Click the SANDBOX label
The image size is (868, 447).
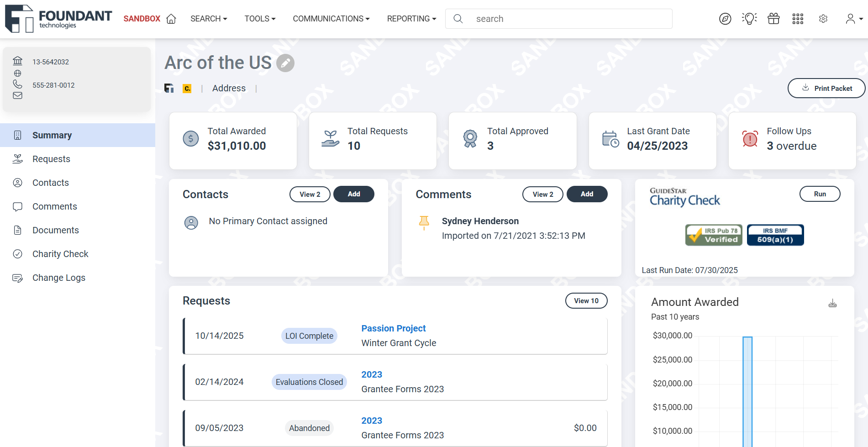click(x=142, y=19)
